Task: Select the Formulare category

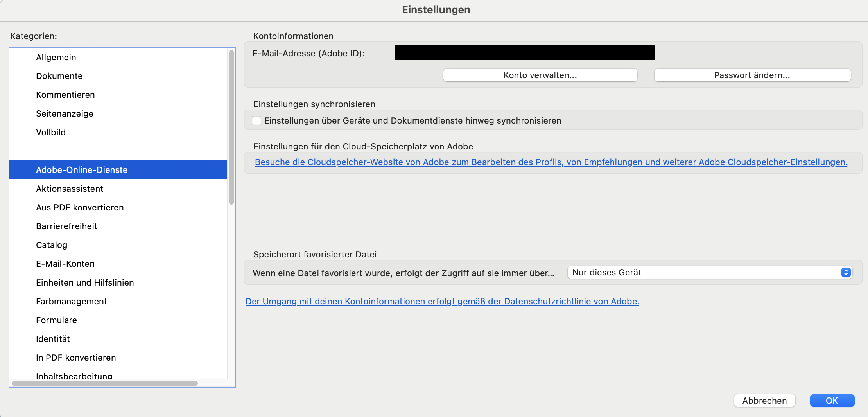Action: 118,320
